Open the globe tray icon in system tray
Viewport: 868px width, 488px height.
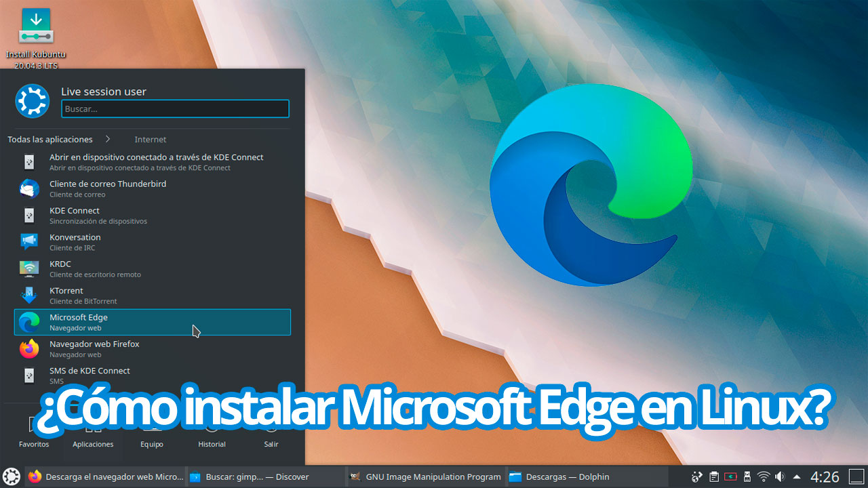click(x=696, y=476)
